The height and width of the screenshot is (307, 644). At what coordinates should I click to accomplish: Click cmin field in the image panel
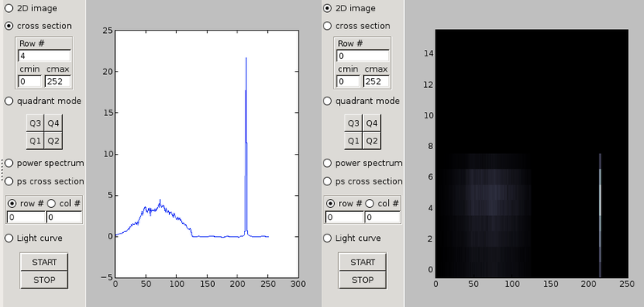(x=349, y=81)
